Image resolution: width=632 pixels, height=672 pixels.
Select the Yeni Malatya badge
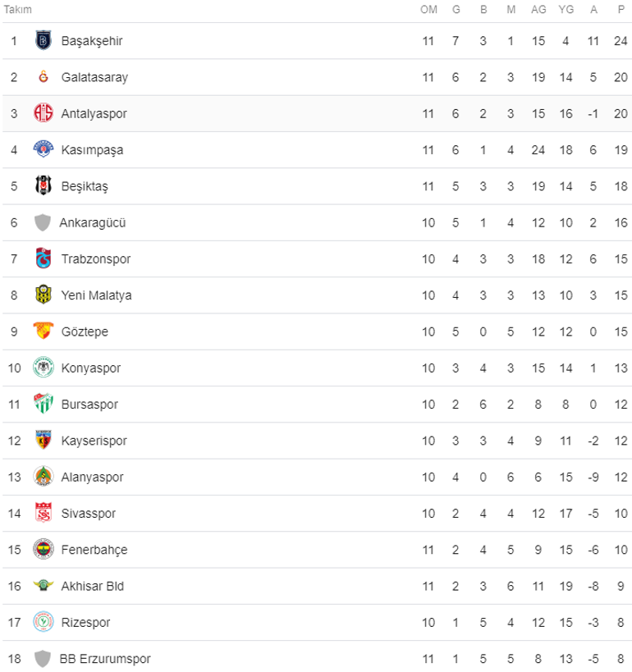pos(43,295)
